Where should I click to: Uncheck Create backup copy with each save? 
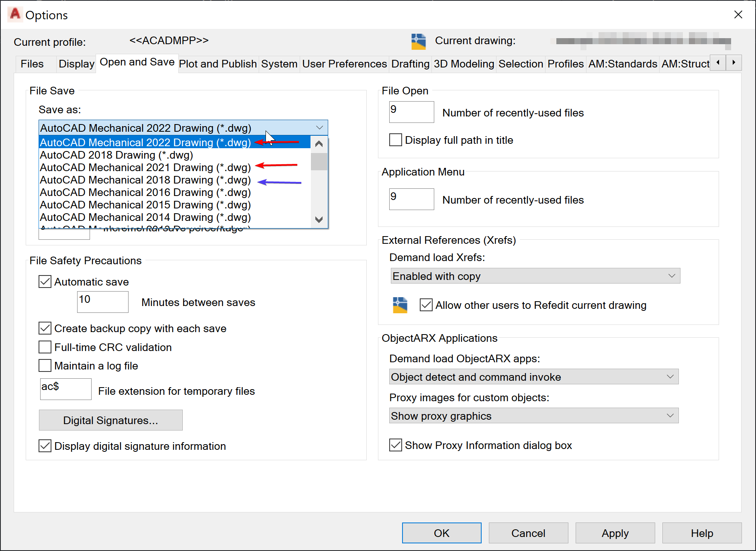45,328
